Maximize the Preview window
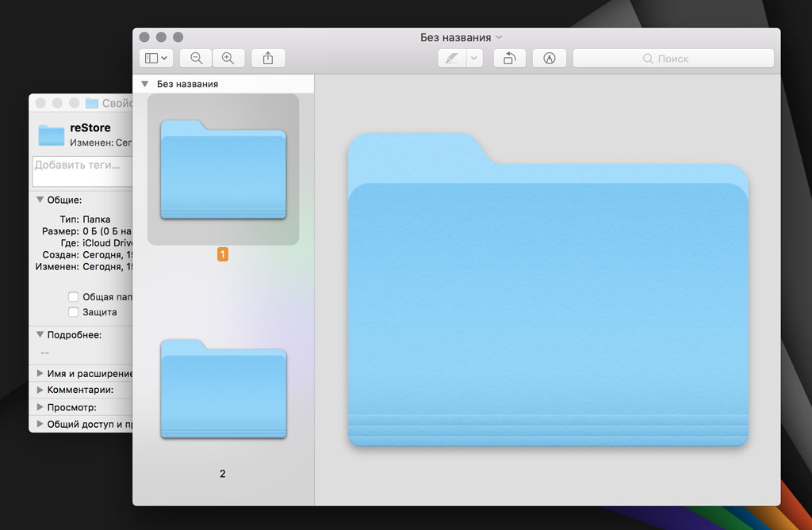This screenshot has height=530, width=812. tap(178, 37)
